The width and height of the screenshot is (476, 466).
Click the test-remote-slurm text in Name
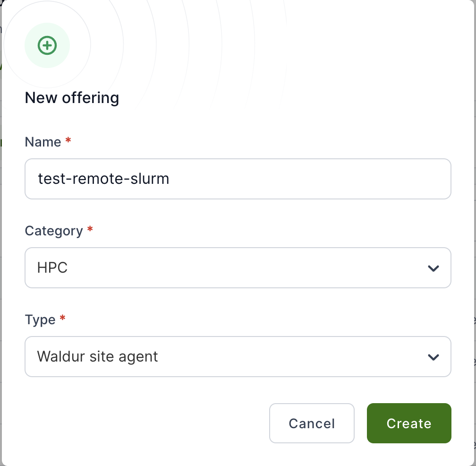(x=103, y=179)
